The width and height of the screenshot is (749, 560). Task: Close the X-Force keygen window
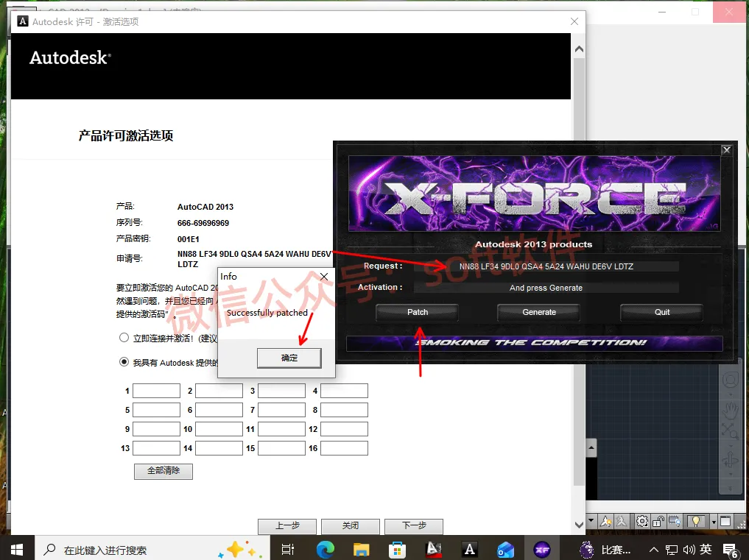[x=727, y=150]
